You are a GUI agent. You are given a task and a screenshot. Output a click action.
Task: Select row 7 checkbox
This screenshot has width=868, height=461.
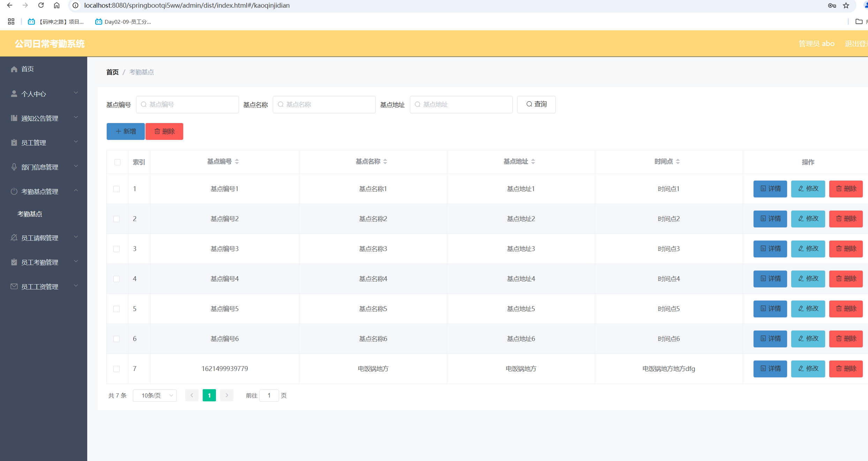(117, 369)
